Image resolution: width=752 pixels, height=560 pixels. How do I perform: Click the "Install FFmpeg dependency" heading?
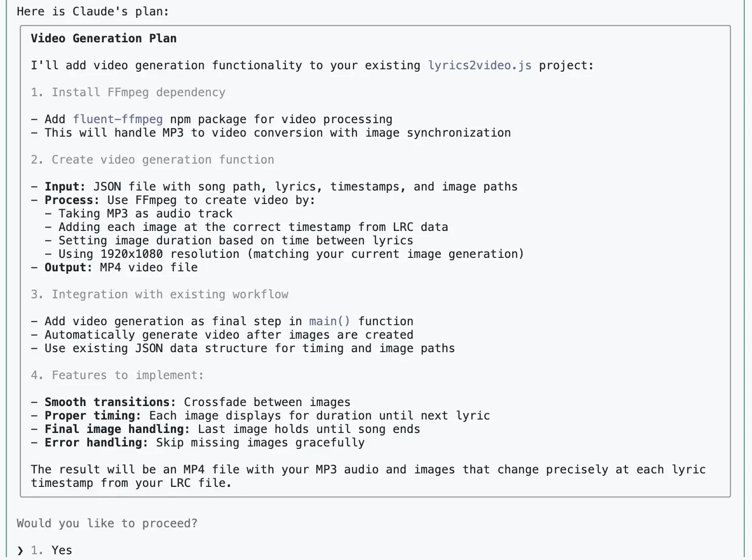click(x=138, y=92)
